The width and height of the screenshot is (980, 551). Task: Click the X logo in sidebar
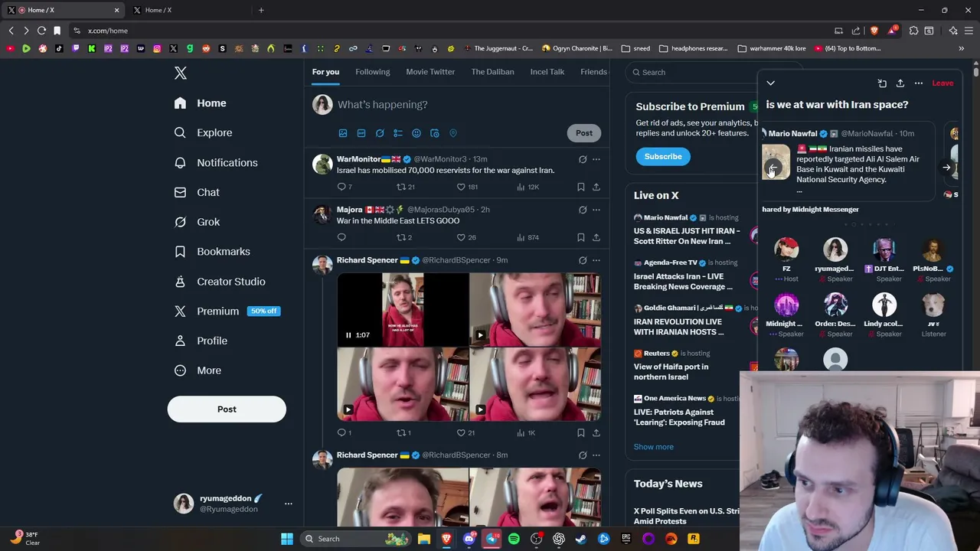pyautogui.click(x=181, y=73)
